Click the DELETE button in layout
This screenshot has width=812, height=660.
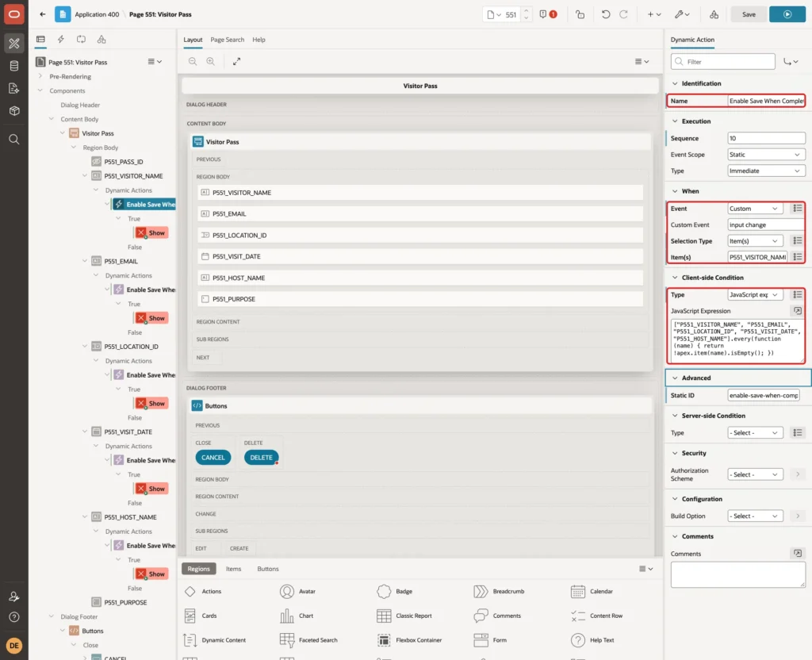[261, 458]
